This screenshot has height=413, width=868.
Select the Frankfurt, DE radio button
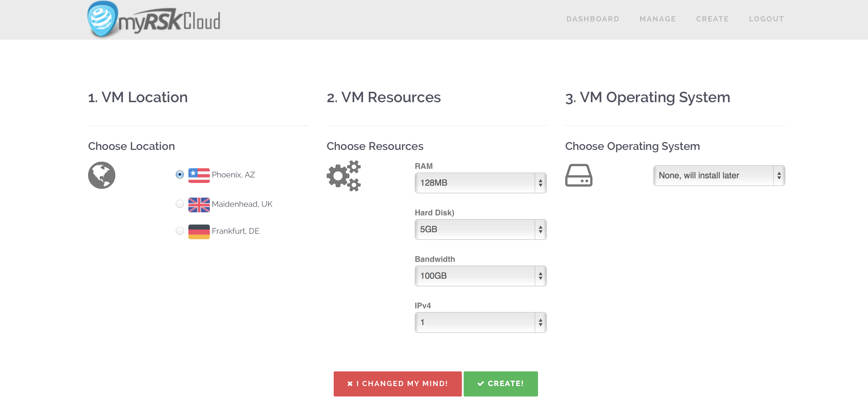[x=180, y=231]
